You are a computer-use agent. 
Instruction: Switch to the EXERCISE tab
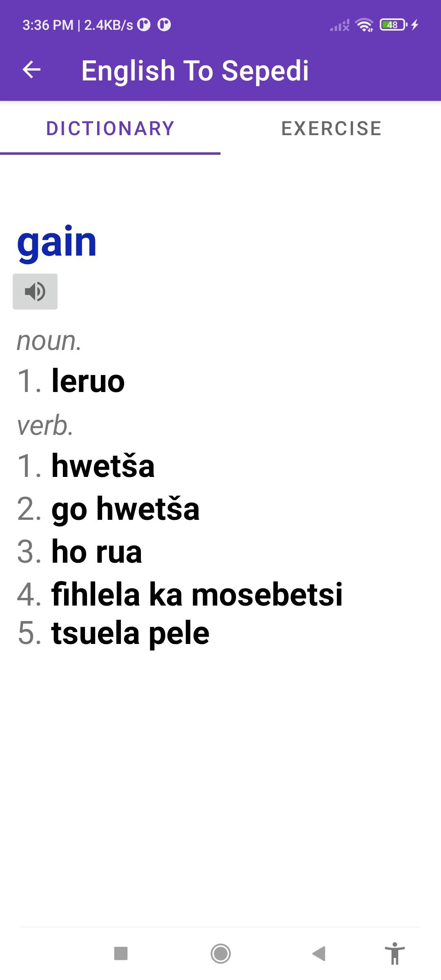click(331, 129)
